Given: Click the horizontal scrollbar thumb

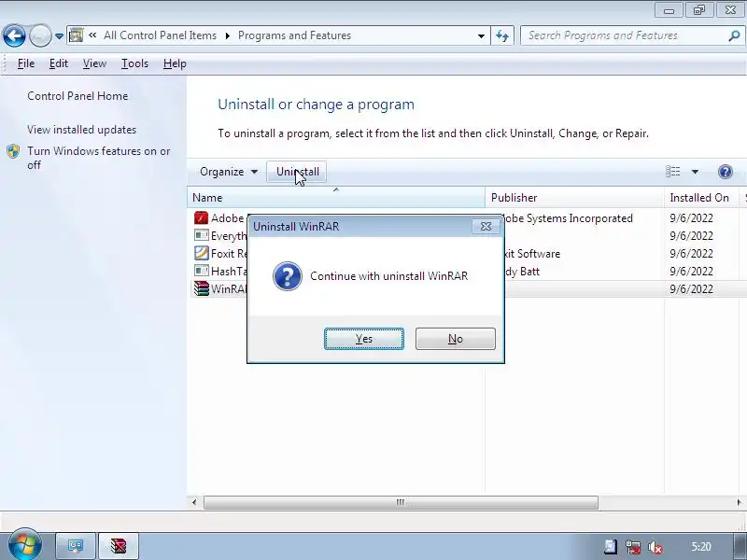Looking at the screenshot, I should 401,502.
